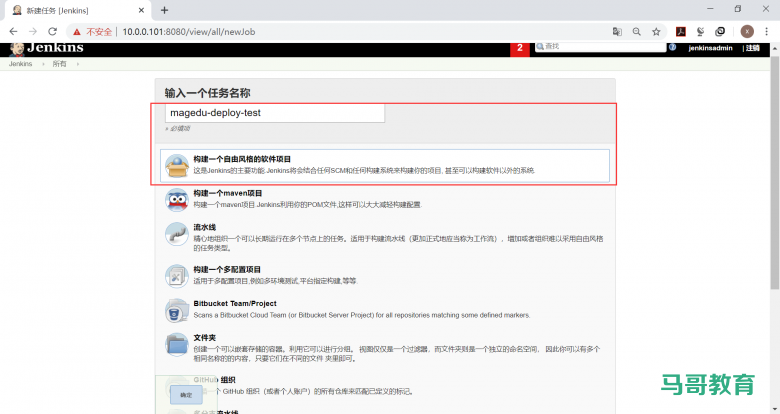The height and width of the screenshot is (414, 780).
Task: Click the address bar URL 10.0.0.101:8080
Action: [189, 32]
